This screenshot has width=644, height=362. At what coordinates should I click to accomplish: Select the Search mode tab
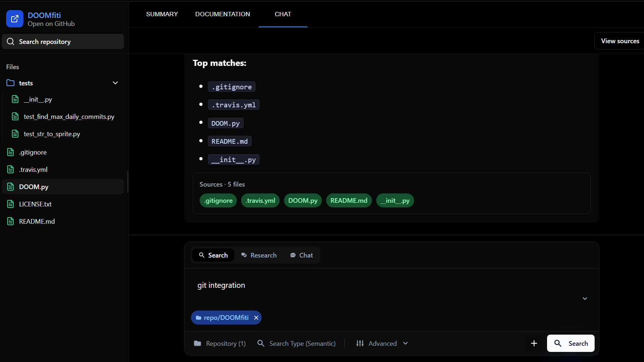tap(213, 255)
